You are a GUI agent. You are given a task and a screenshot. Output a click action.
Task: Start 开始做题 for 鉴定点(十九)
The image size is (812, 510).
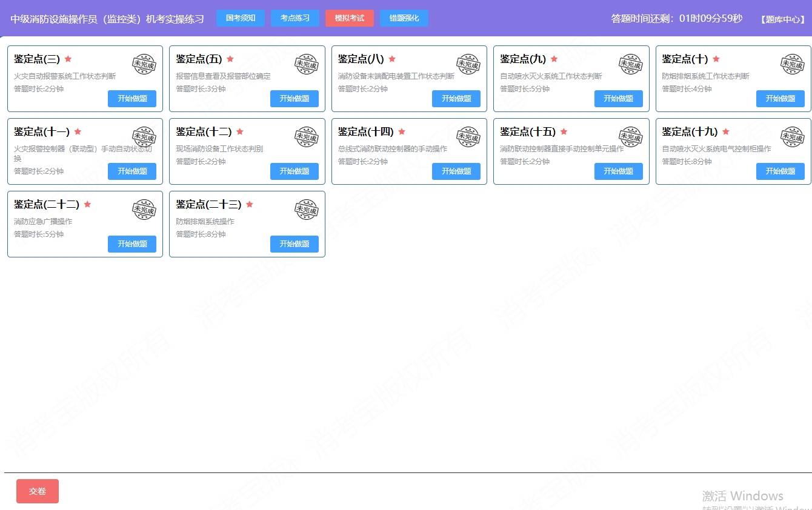click(780, 171)
